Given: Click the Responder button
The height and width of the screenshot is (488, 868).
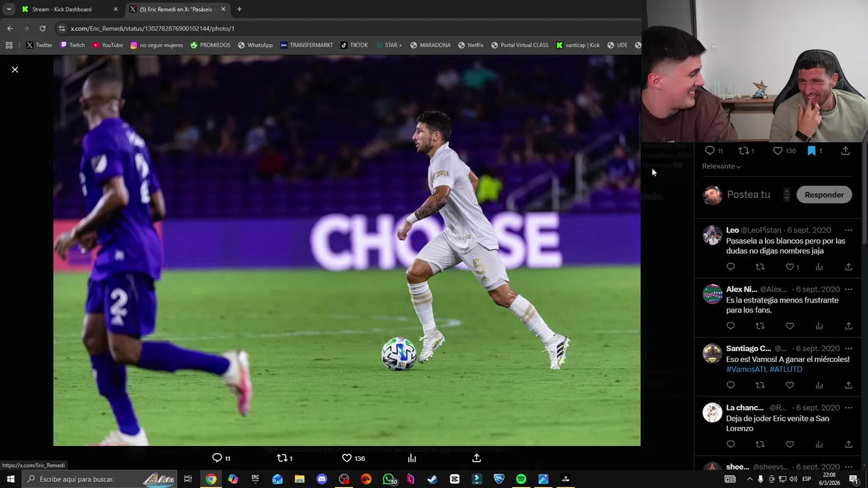Looking at the screenshot, I should coord(824,195).
